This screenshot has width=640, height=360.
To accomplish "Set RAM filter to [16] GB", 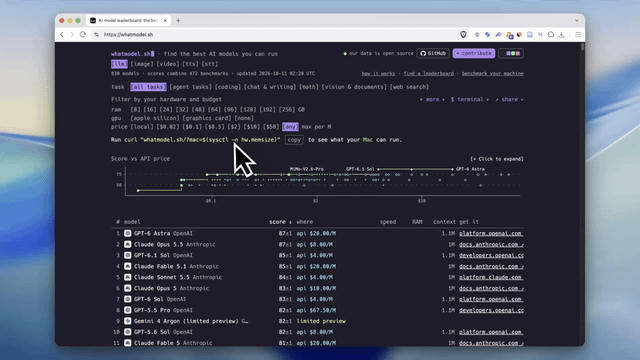I will click(x=150, y=109).
